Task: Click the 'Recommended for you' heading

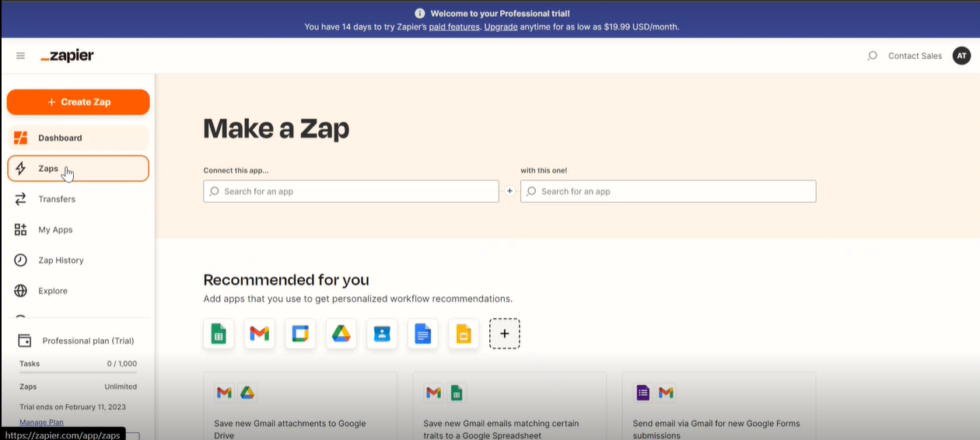Action: tap(286, 280)
